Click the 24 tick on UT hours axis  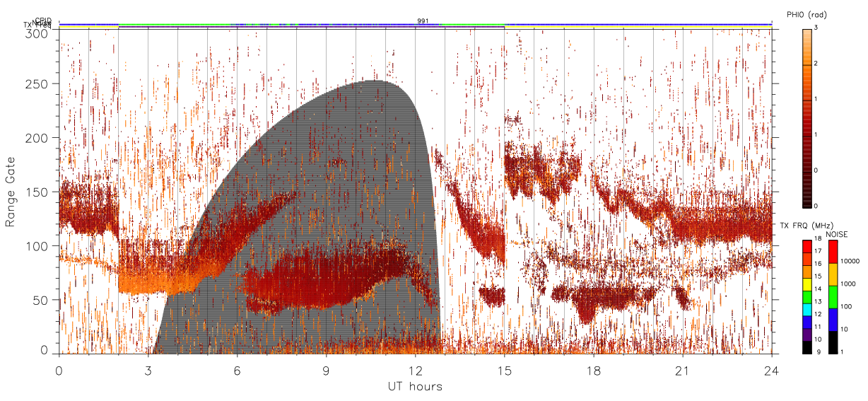pos(772,371)
